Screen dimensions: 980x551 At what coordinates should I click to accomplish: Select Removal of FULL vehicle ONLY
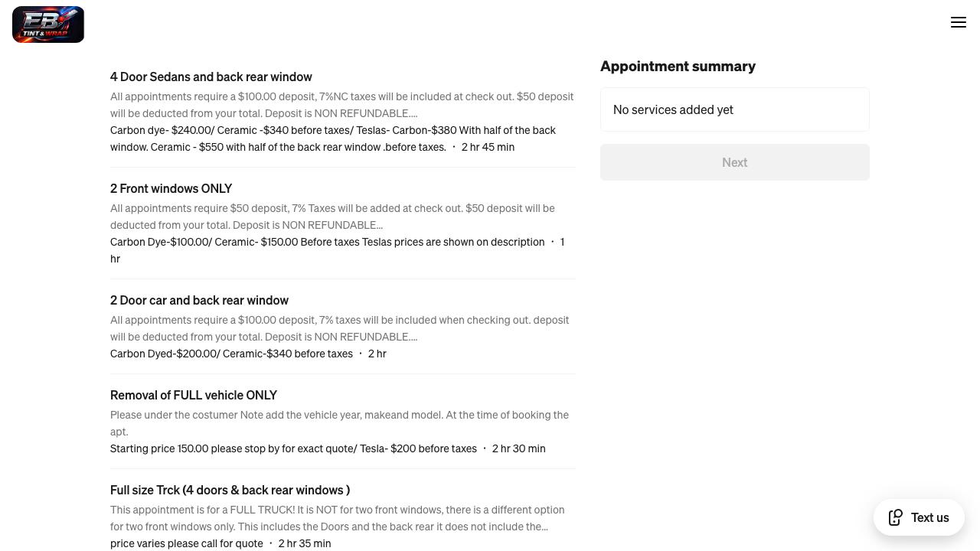194,395
